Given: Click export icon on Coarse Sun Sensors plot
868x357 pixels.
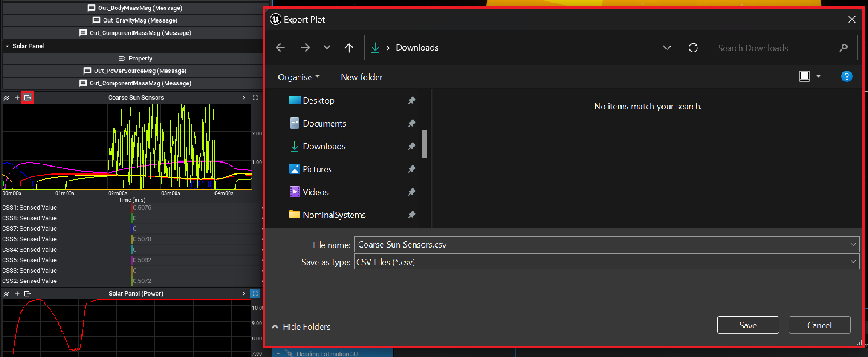Looking at the screenshot, I should click(28, 98).
